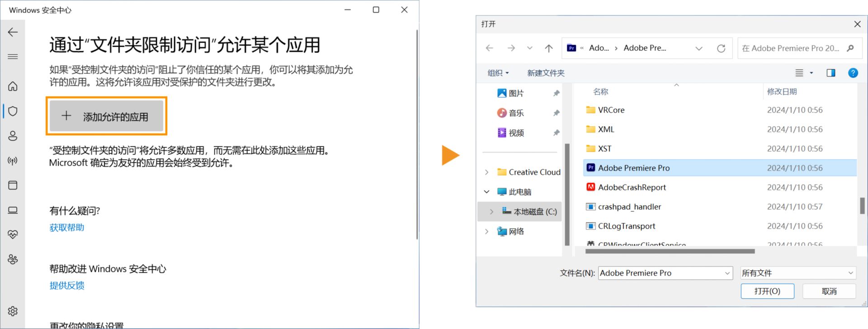Open Virus & threat protection shield icon
Viewport: 868px width, 329px height.
click(13, 111)
